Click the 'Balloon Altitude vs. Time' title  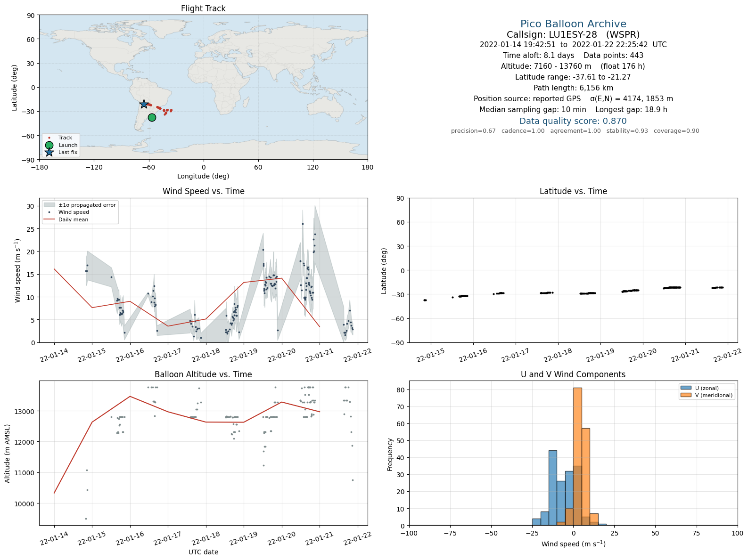203,374
